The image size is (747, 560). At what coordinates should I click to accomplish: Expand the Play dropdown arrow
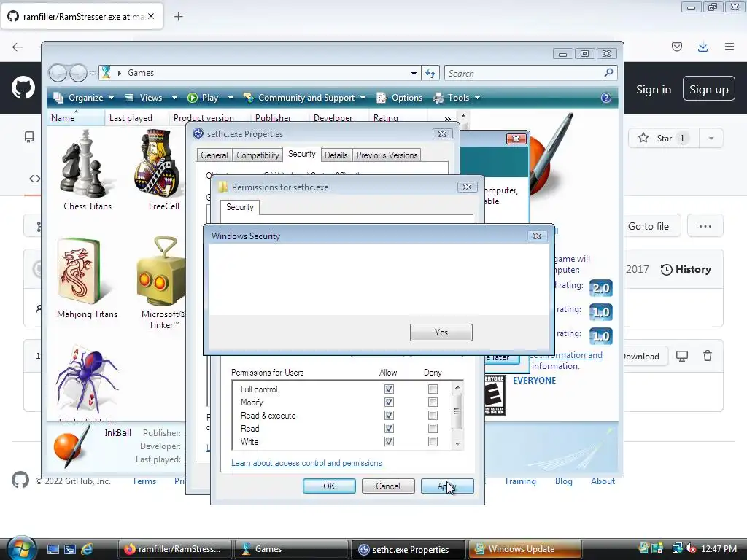click(231, 98)
